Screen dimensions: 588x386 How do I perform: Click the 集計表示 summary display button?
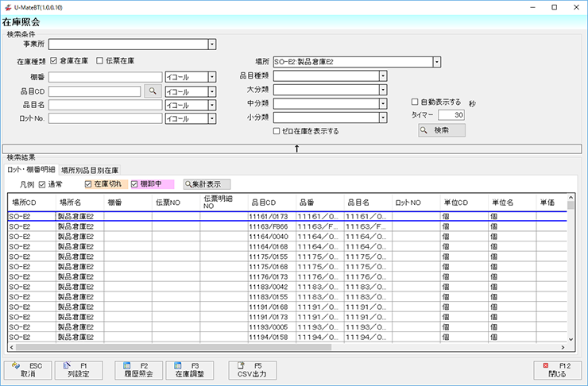coord(202,184)
